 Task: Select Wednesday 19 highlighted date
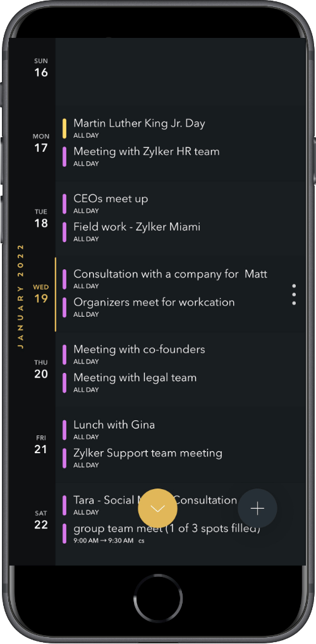click(41, 294)
